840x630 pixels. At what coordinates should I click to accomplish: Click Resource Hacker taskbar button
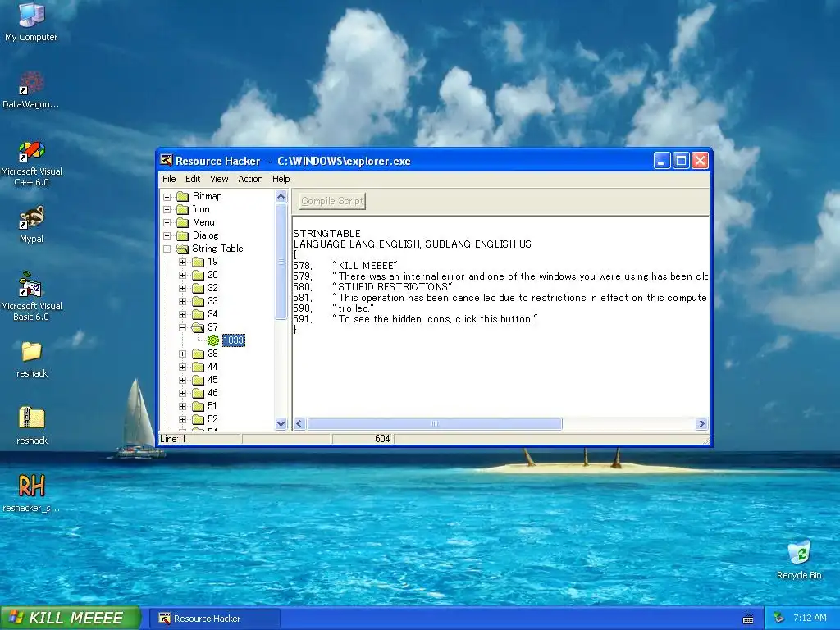[214, 619]
